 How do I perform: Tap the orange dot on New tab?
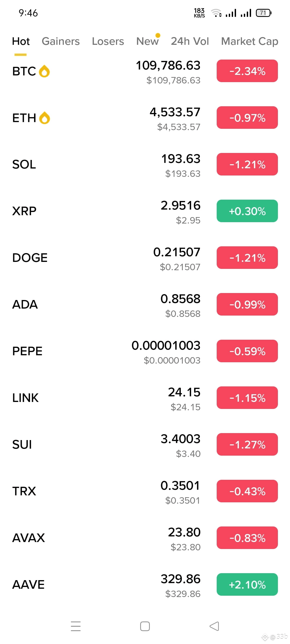click(x=158, y=35)
